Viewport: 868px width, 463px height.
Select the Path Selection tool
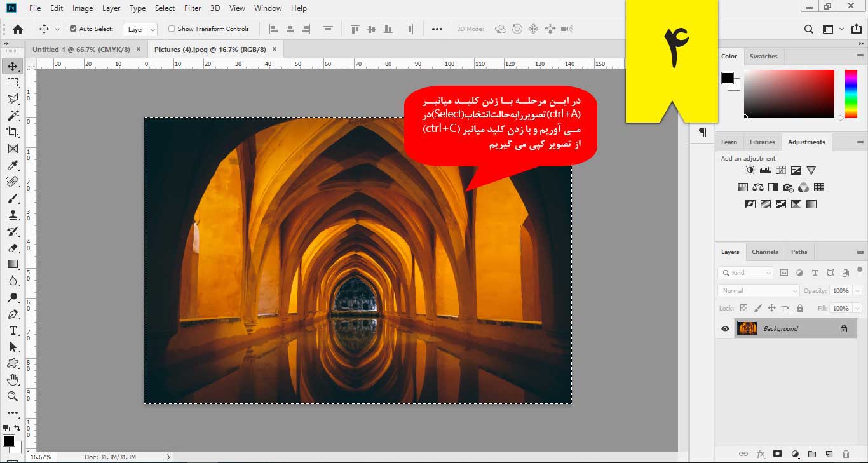coord(13,347)
